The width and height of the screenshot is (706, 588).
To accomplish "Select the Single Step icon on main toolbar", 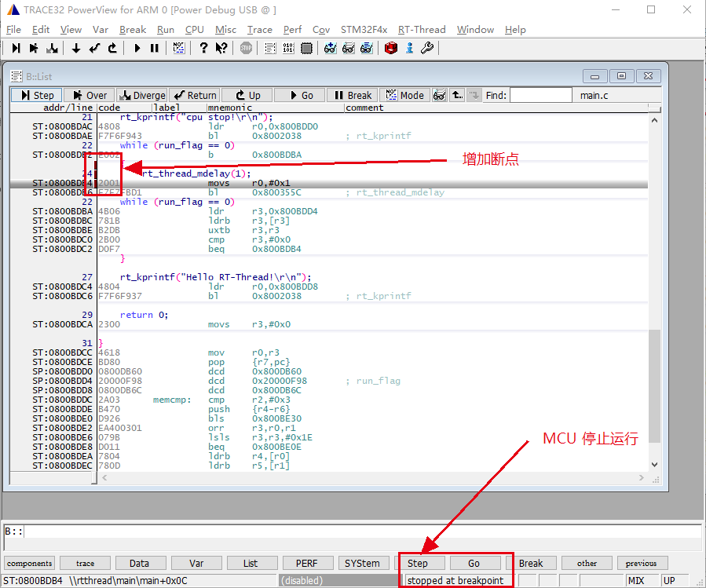I will 16,48.
